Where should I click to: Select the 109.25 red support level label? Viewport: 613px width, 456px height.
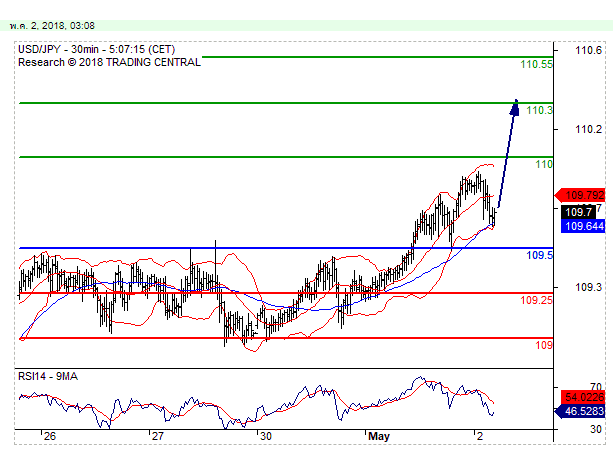pos(536,300)
